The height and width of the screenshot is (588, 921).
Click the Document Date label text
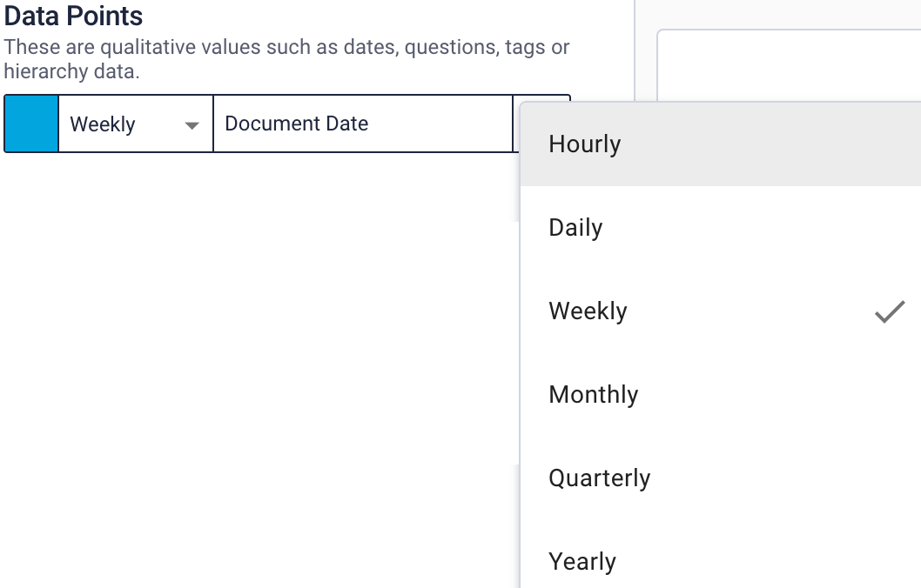pyautogui.click(x=294, y=124)
